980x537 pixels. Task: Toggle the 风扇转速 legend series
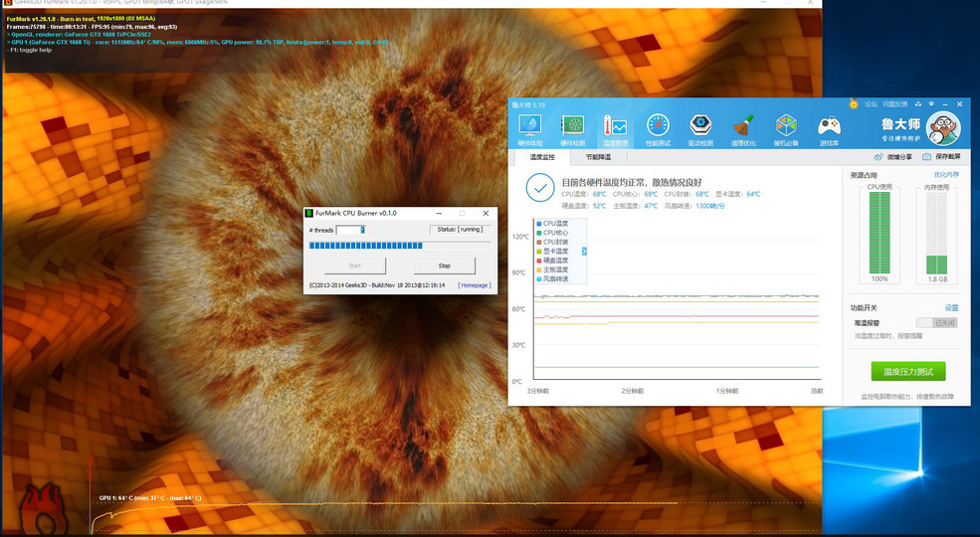coord(555,279)
